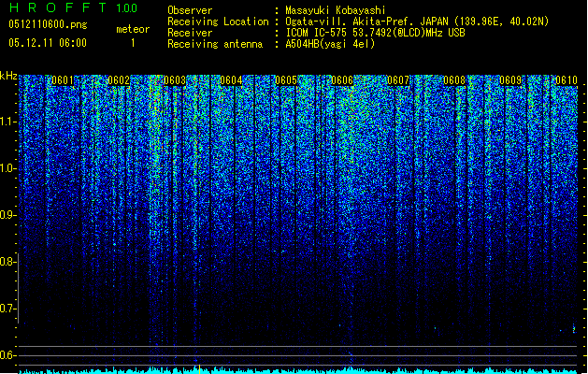This screenshot has width=588, height=374.
Task: Click the Observer field label
Action: coord(190,10)
